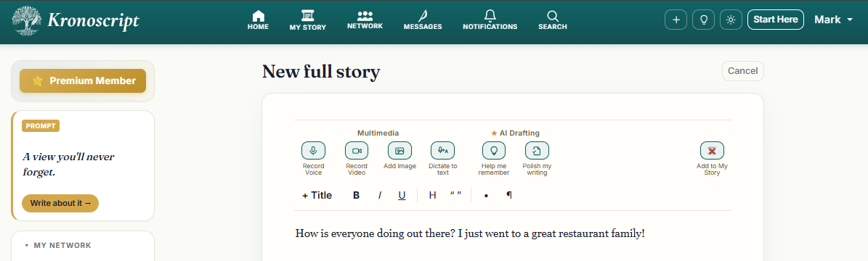
Task: Use Polish my writing AI tool
Action: tap(537, 150)
